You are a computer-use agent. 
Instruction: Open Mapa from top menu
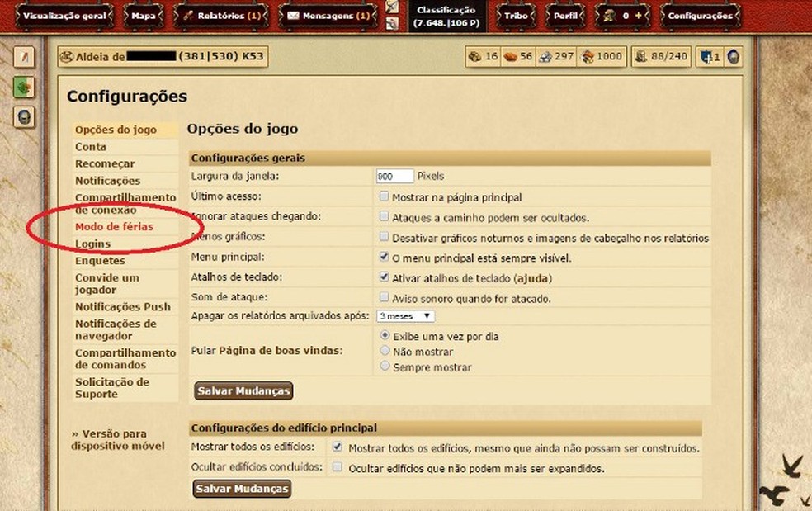(144, 16)
